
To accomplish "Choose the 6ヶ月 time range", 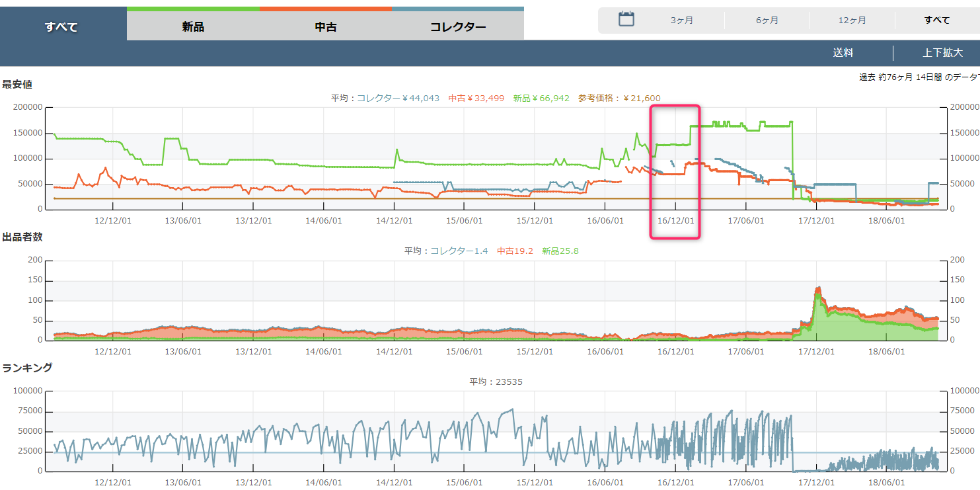I will (767, 20).
